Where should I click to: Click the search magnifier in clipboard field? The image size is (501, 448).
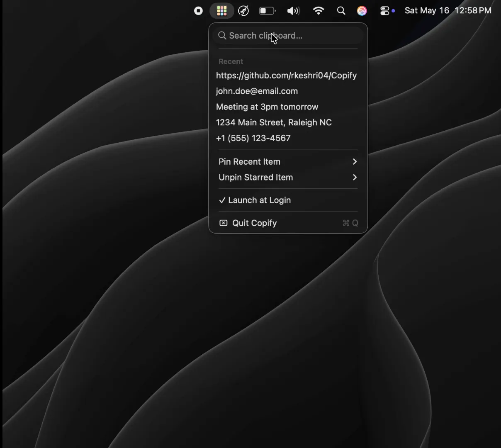tap(222, 36)
